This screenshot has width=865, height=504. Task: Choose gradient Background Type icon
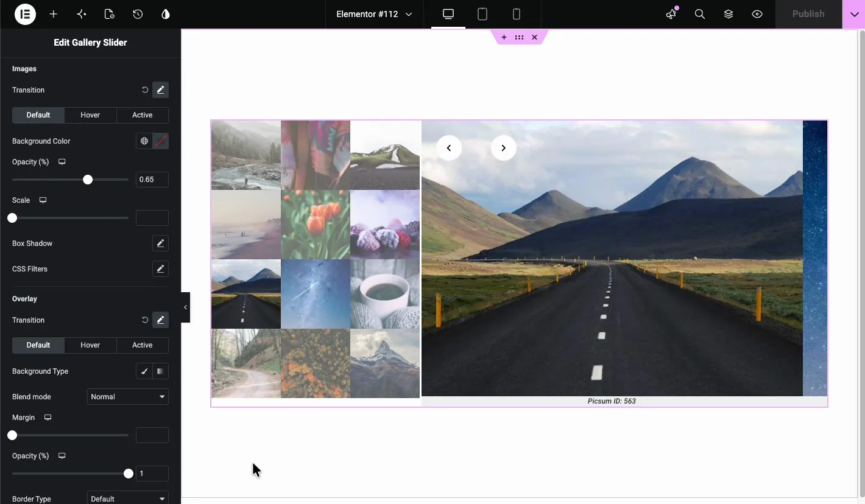click(161, 371)
